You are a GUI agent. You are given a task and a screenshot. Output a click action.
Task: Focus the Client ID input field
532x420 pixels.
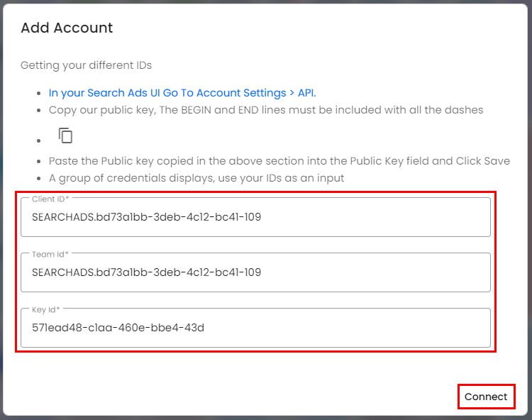point(255,217)
